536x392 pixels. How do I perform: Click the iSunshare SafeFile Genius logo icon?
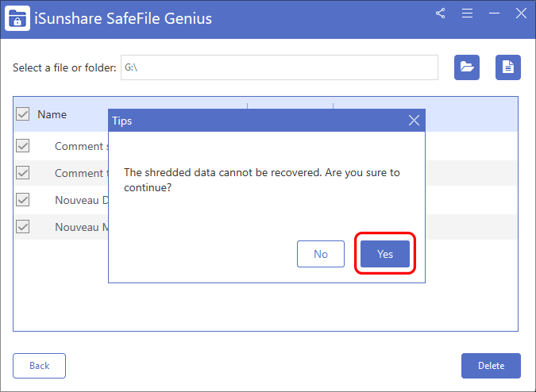coord(17,17)
